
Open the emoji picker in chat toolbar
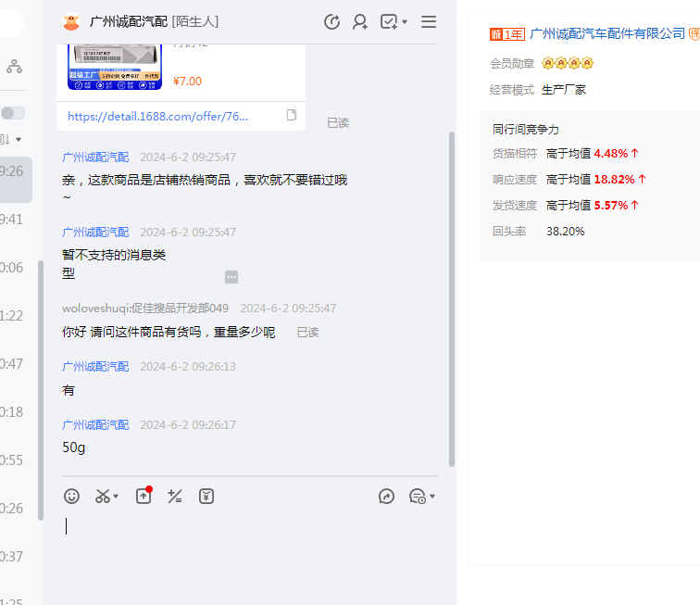71,497
